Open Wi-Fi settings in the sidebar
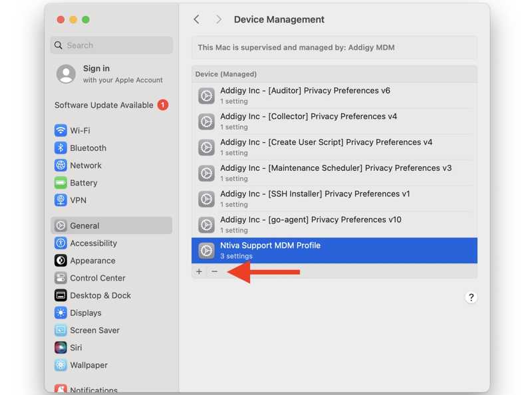Viewport: 532px width, 395px height. click(x=111, y=130)
